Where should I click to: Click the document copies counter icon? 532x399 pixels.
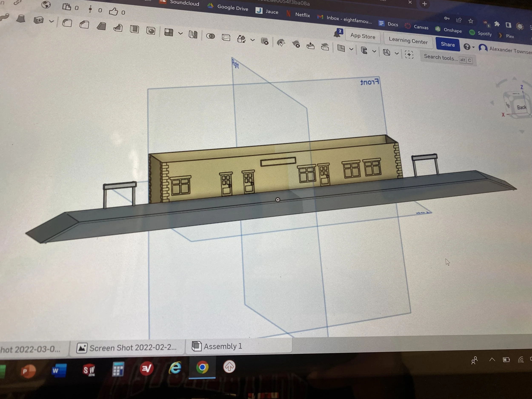pos(67,7)
